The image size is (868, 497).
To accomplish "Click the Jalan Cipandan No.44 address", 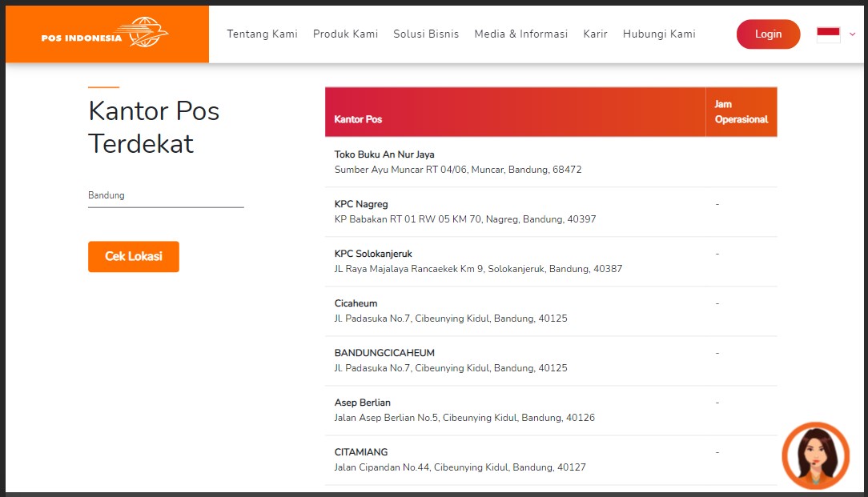I will pyautogui.click(x=460, y=467).
